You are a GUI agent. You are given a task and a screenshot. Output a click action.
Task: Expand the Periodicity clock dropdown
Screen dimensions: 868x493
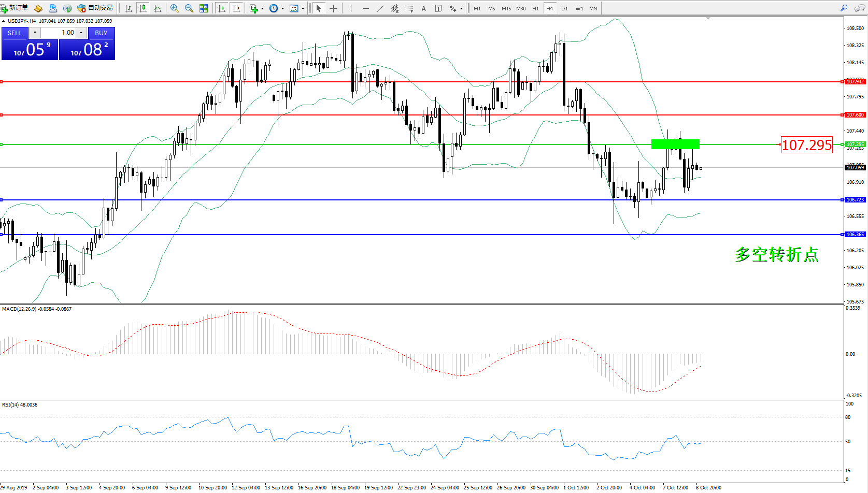[x=282, y=8]
